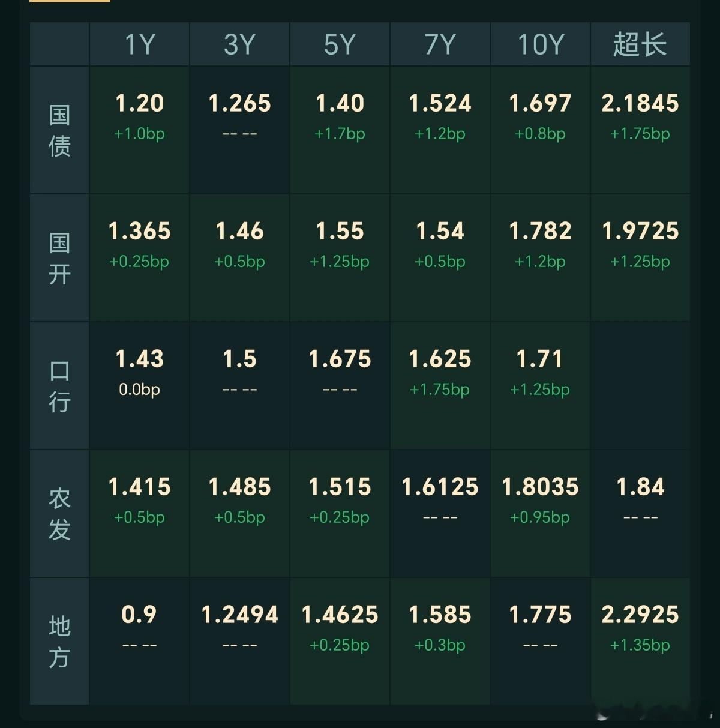Select the 地方 3Y 1.2494 cell
The width and height of the screenshot is (720, 728).
click(x=239, y=642)
